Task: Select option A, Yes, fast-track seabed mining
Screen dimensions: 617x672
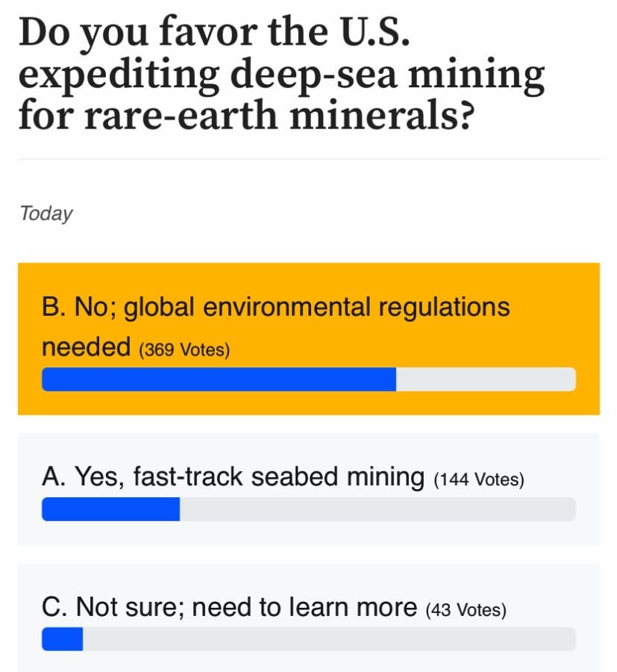Action: [233, 478]
